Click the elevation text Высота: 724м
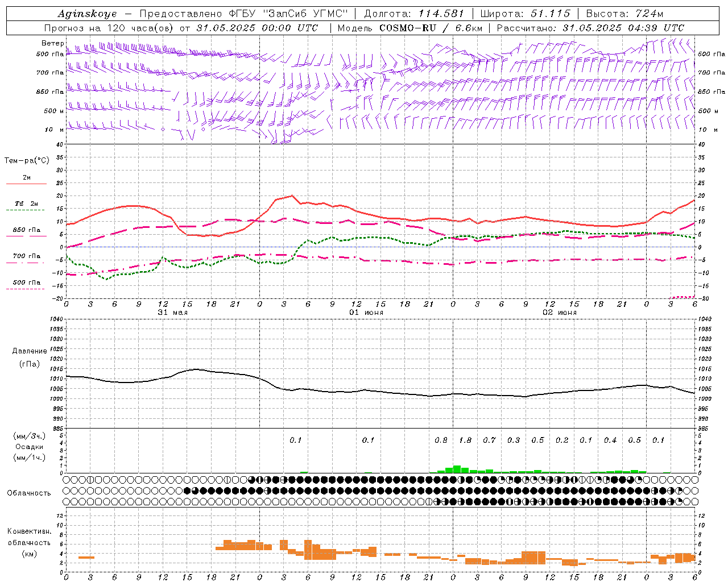 pos(624,14)
